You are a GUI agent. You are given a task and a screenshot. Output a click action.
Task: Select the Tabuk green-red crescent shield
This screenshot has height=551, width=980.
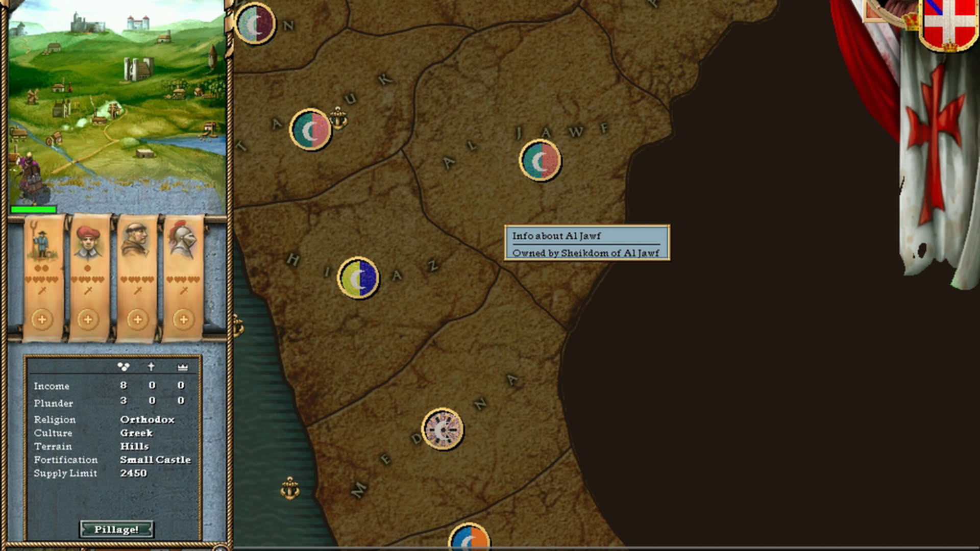pyautogui.click(x=310, y=130)
